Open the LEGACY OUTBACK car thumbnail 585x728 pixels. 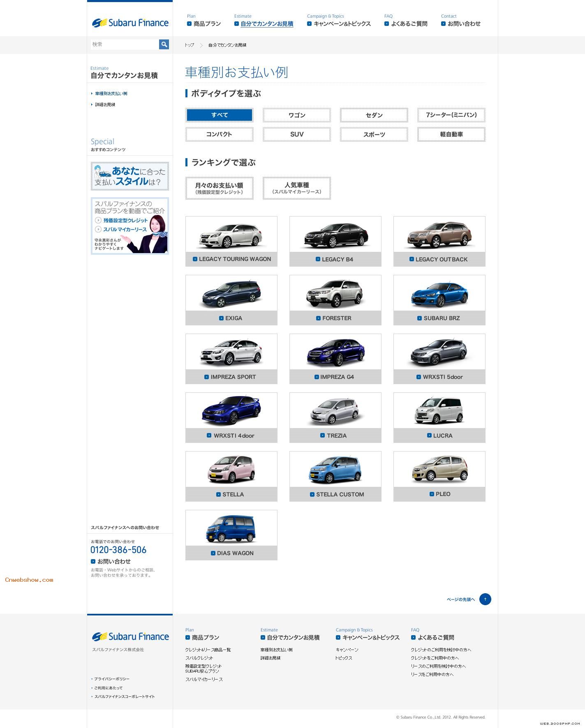coord(439,241)
